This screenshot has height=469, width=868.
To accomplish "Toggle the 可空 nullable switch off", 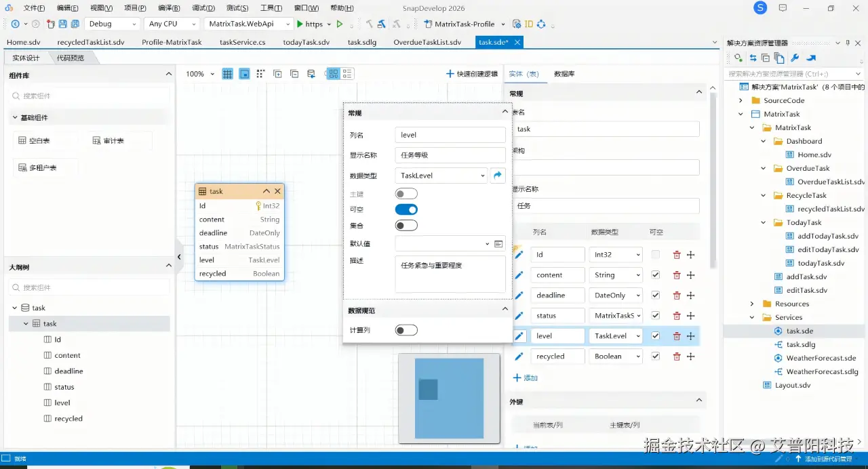I will pyautogui.click(x=406, y=209).
